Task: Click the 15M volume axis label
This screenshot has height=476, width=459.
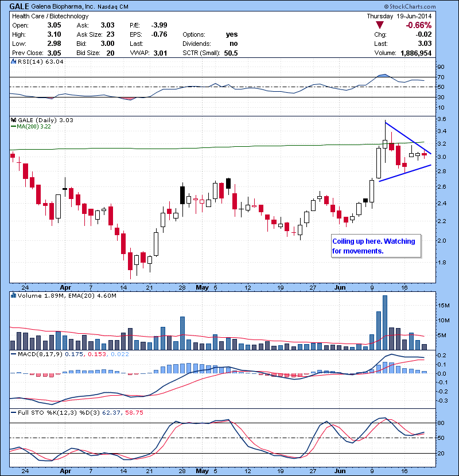Action: (x=444, y=306)
